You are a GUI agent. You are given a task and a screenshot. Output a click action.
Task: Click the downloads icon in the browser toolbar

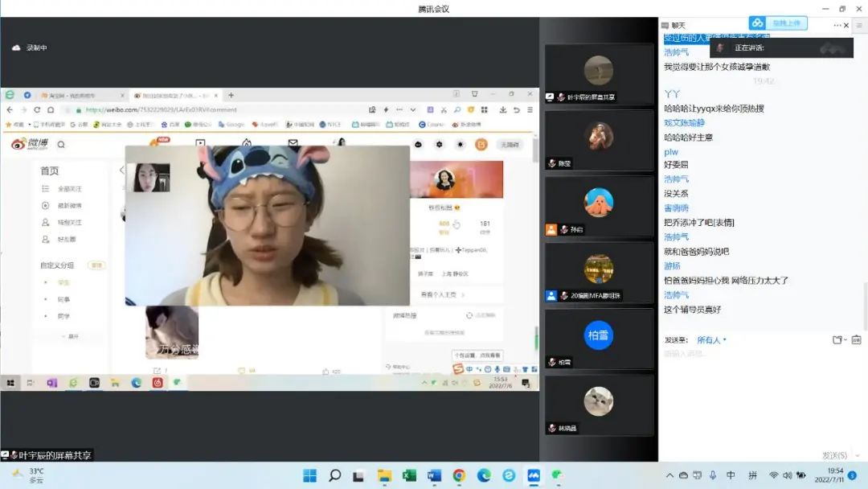[x=504, y=110]
